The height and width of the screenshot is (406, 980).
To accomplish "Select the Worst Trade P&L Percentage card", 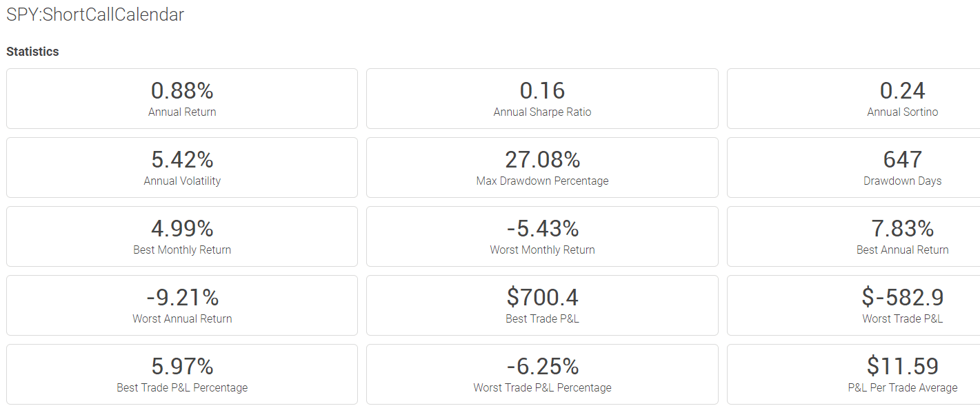I will pyautogui.click(x=542, y=374).
